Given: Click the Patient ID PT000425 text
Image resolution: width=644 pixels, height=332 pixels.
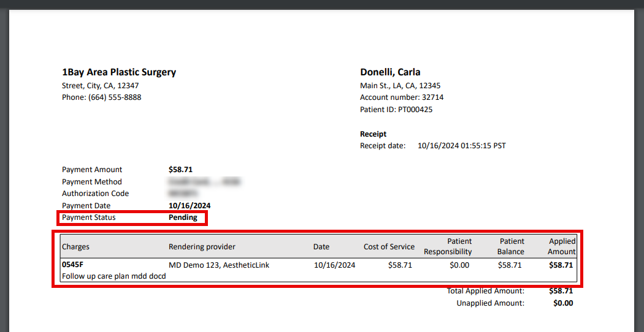Looking at the screenshot, I should pos(396,110).
